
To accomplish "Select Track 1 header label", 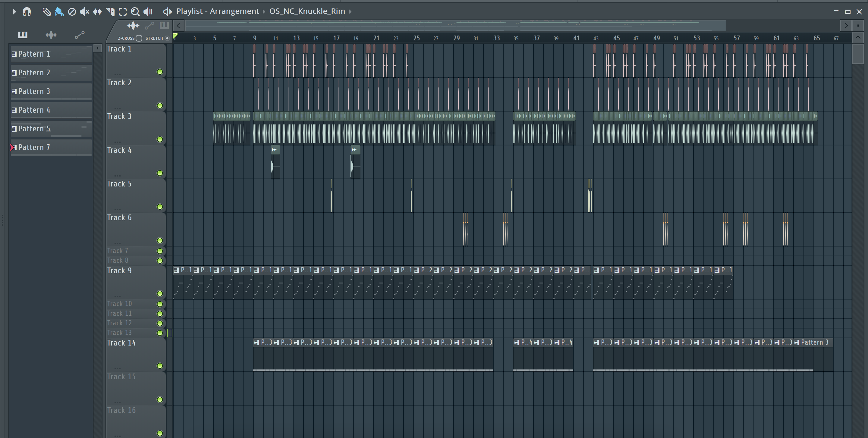I will pyautogui.click(x=119, y=49).
